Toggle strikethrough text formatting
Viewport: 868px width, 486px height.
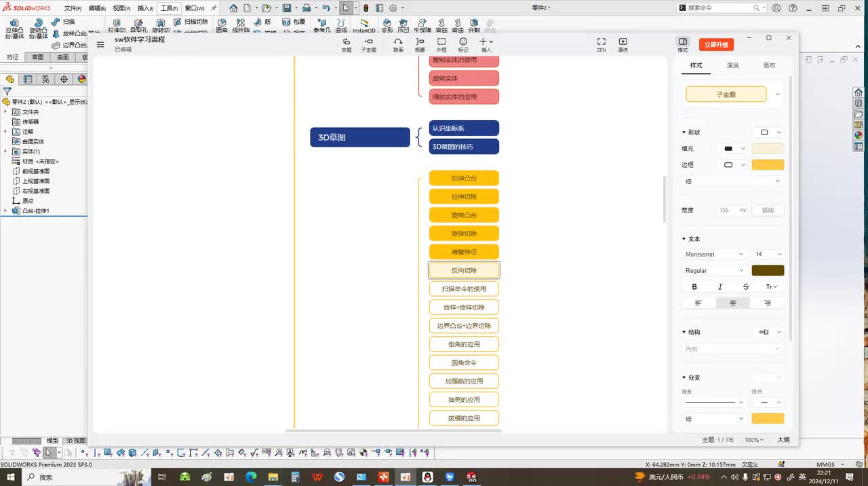746,286
